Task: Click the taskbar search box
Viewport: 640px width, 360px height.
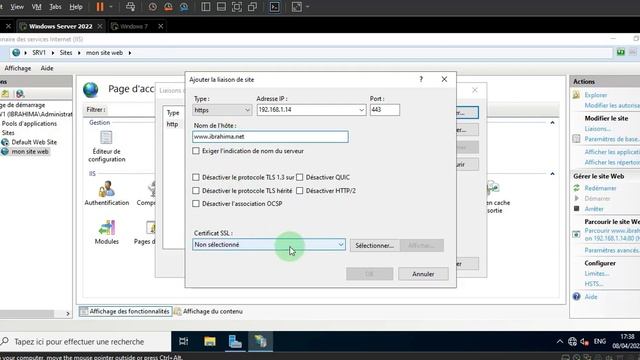Action: click(85, 341)
